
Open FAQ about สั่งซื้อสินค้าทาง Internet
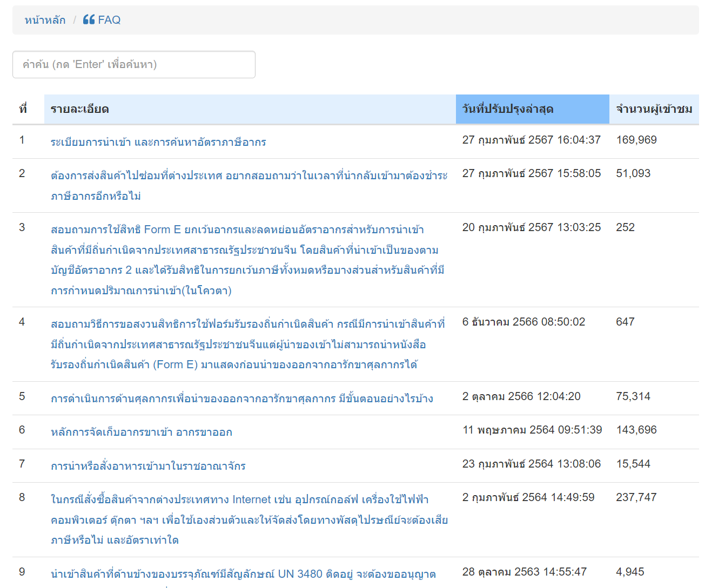249,520
